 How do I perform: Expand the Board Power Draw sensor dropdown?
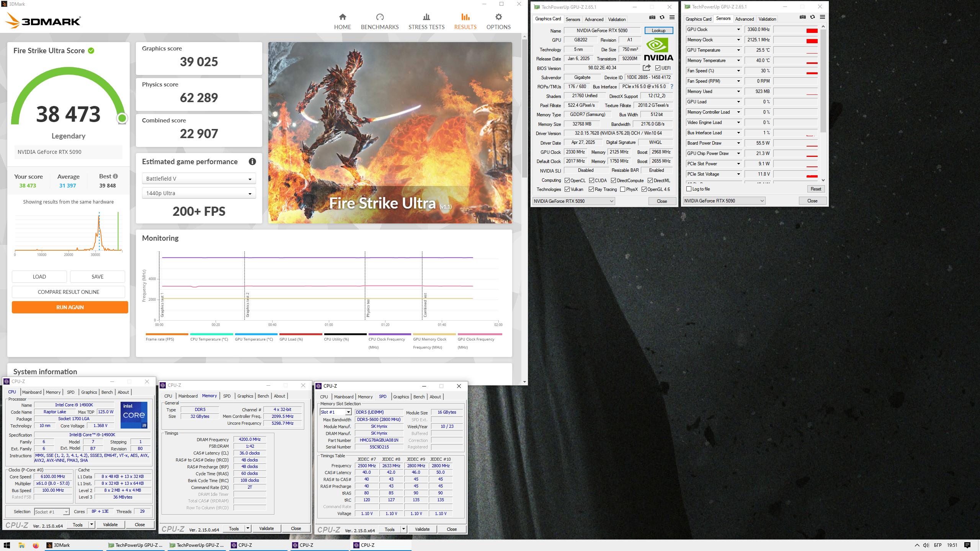738,143
